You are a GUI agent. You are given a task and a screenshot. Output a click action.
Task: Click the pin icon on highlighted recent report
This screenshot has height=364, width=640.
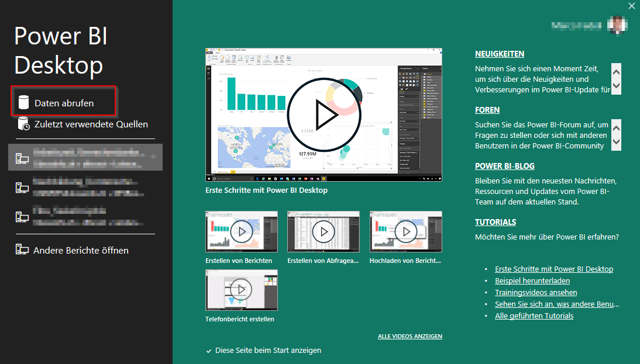pyautogui.click(x=153, y=157)
